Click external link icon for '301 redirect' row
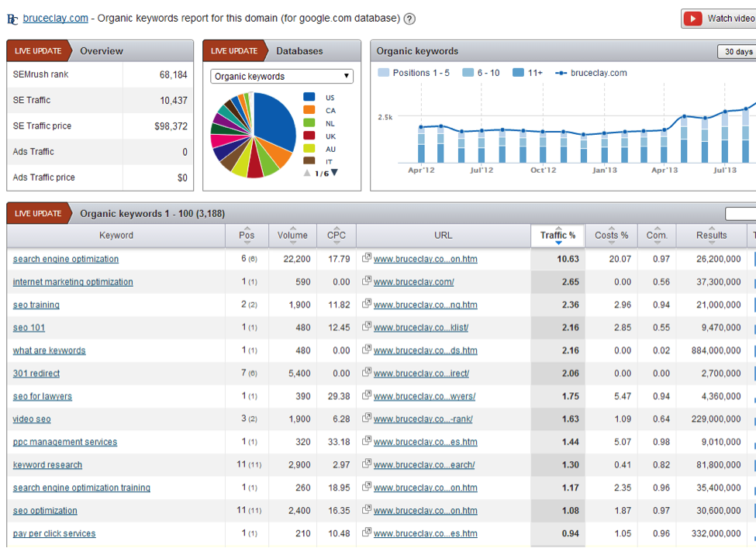This screenshot has height=548, width=756. [367, 371]
